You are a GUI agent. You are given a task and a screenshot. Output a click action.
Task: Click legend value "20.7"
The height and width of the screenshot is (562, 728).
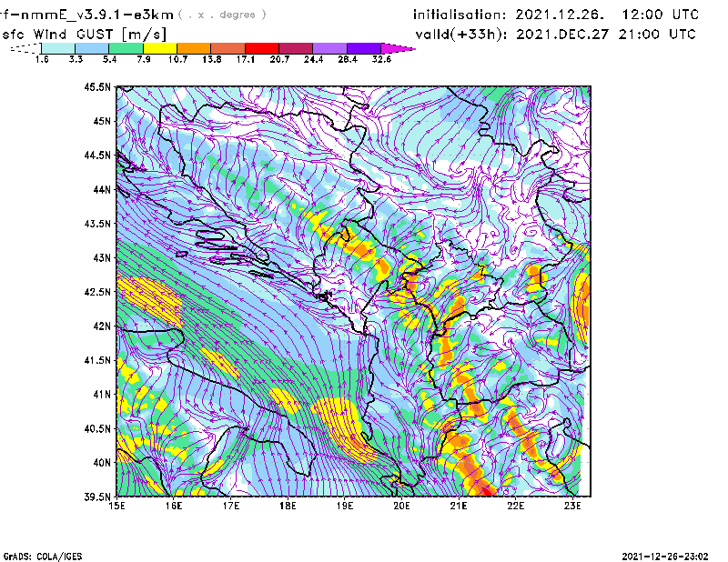point(279,59)
